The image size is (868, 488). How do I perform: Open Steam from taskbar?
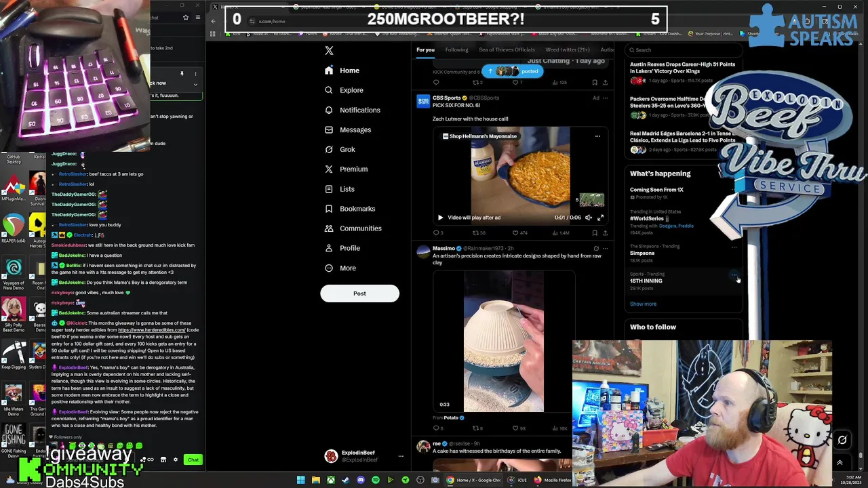tap(345, 480)
